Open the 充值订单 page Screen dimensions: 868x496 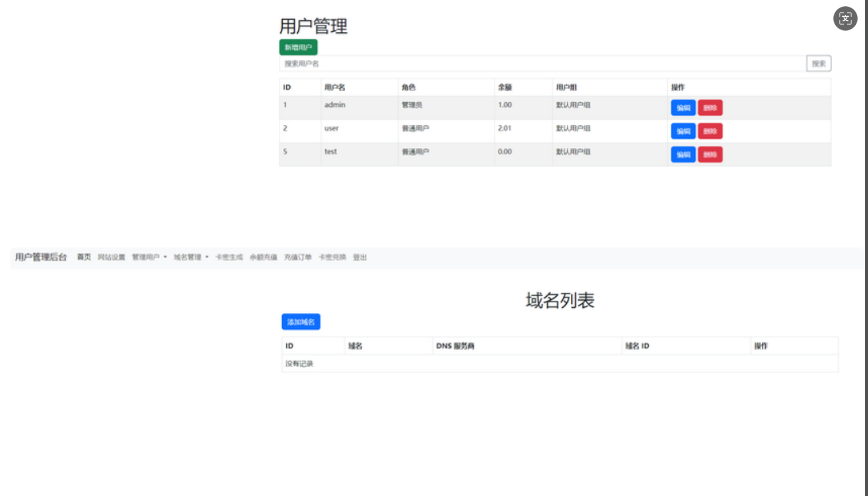tap(298, 257)
